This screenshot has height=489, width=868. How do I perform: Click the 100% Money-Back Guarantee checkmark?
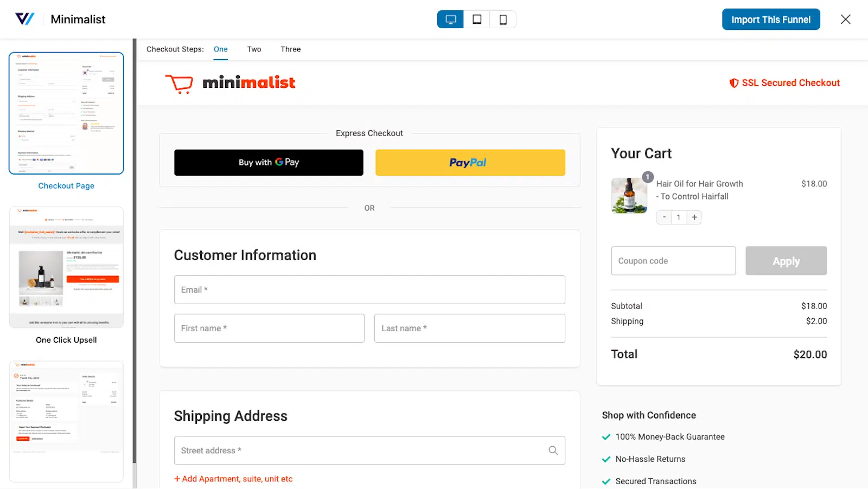point(607,437)
